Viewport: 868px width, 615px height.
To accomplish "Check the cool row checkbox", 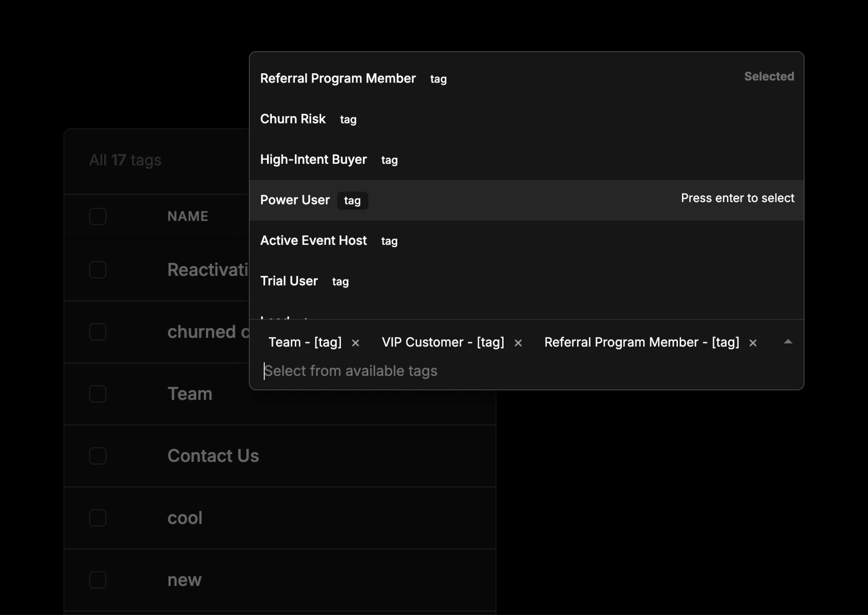I will [98, 518].
